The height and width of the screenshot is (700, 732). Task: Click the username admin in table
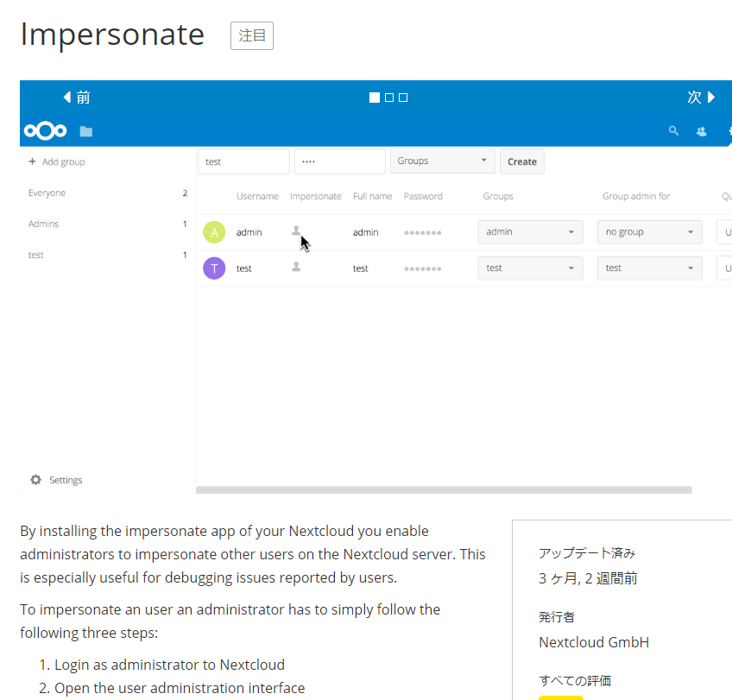coord(249,232)
